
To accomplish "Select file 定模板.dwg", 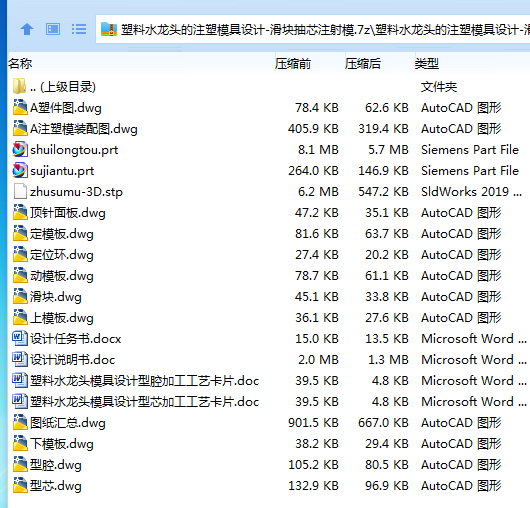I will tap(62, 234).
